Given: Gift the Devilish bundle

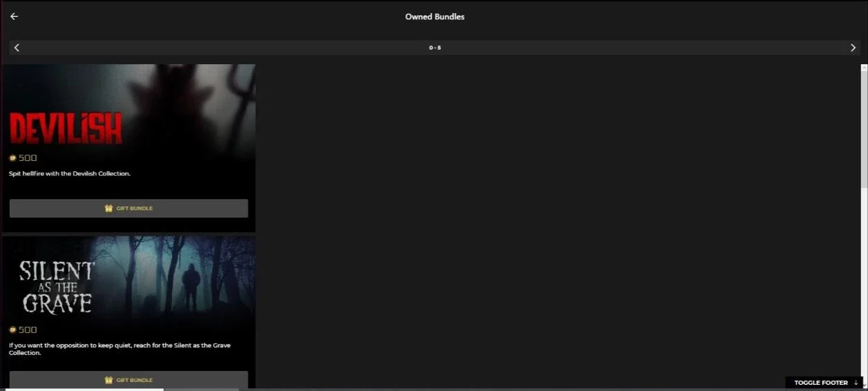Looking at the screenshot, I should (129, 208).
